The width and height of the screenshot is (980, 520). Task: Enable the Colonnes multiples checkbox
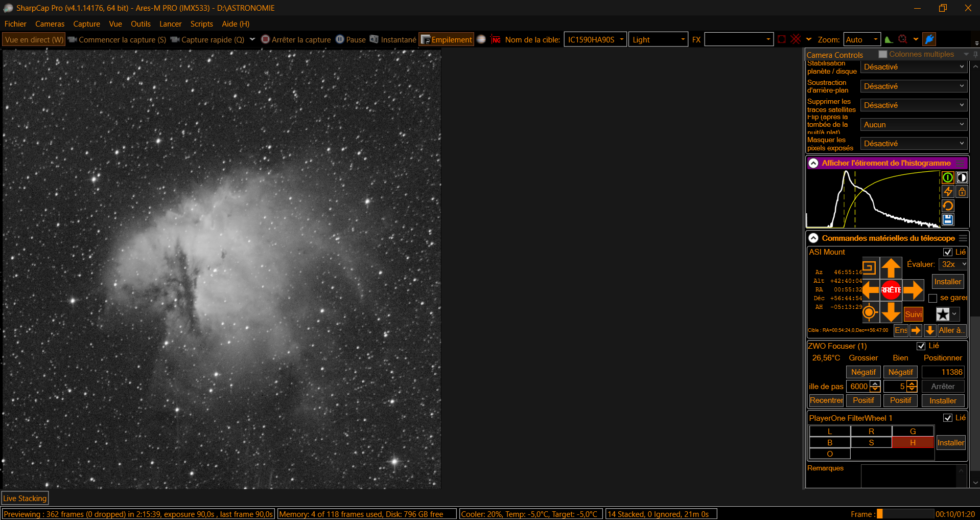tap(883, 54)
